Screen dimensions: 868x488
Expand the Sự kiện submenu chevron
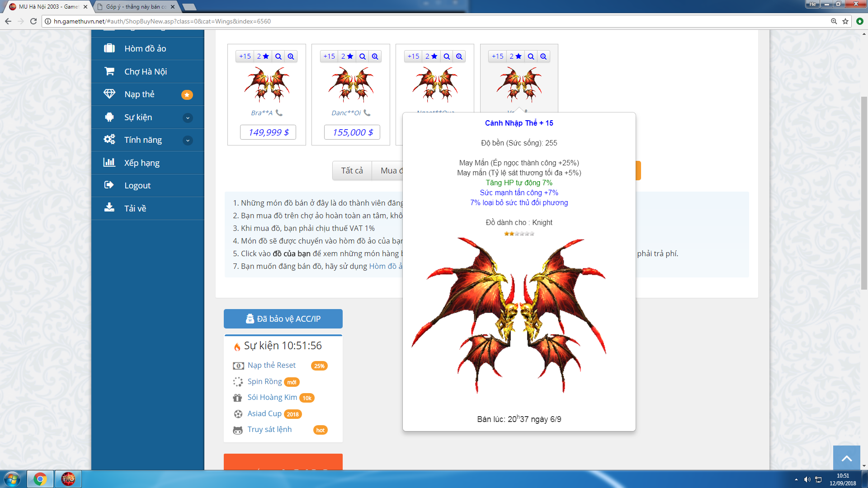(188, 118)
